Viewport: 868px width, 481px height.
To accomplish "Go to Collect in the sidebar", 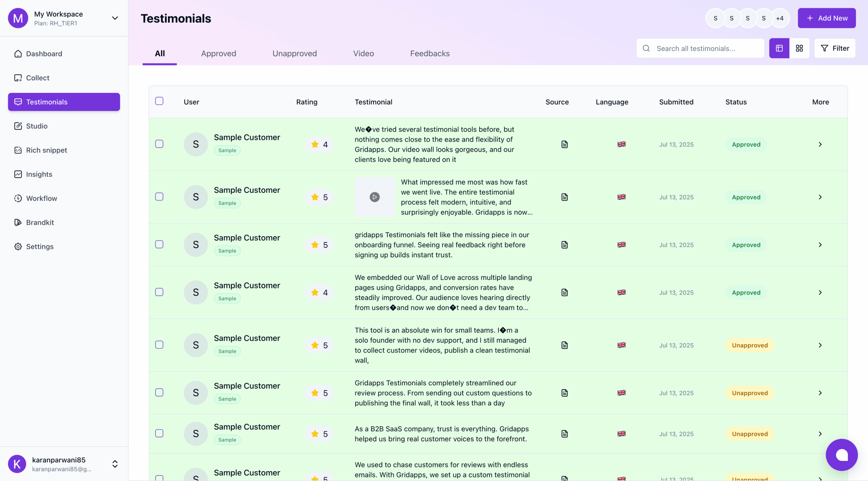I will 64,78.
